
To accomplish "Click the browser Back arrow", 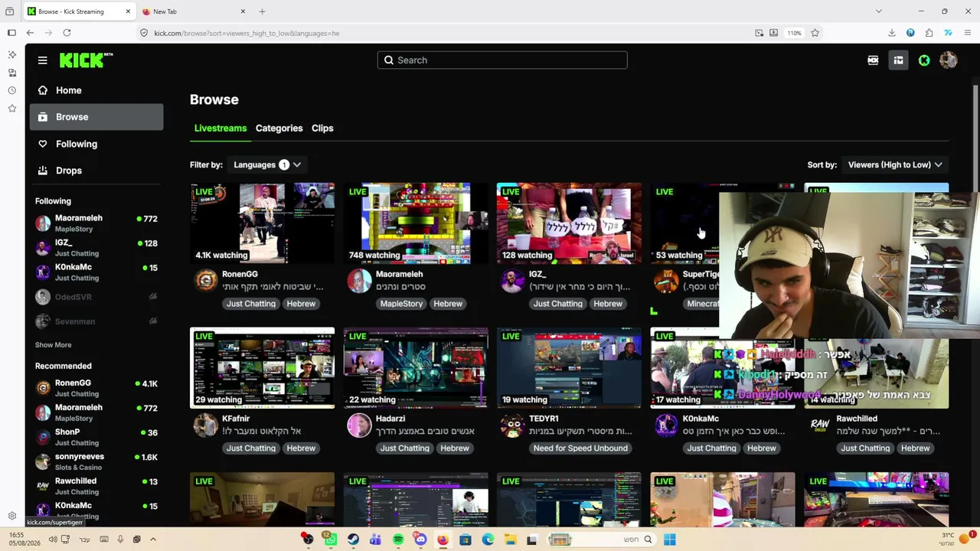I will (30, 33).
